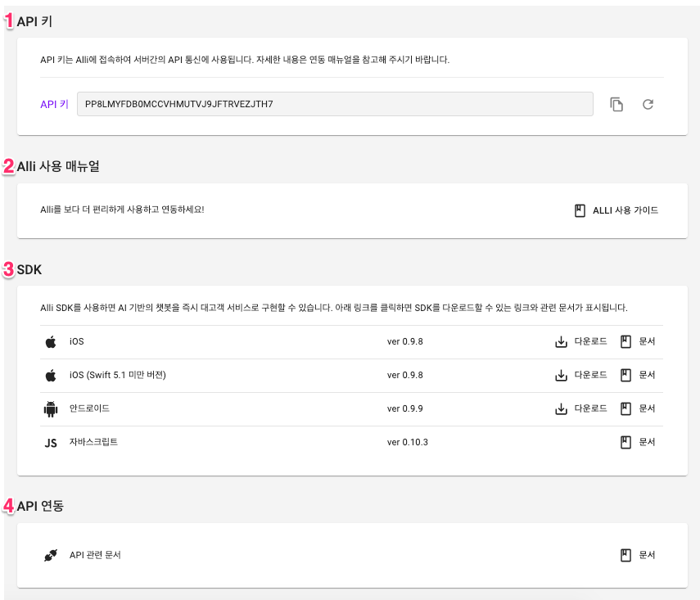Screen dimensions: 700x600
Task: Click ver 0.9.9 in the 안드로이드 row
Action: [x=405, y=408]
